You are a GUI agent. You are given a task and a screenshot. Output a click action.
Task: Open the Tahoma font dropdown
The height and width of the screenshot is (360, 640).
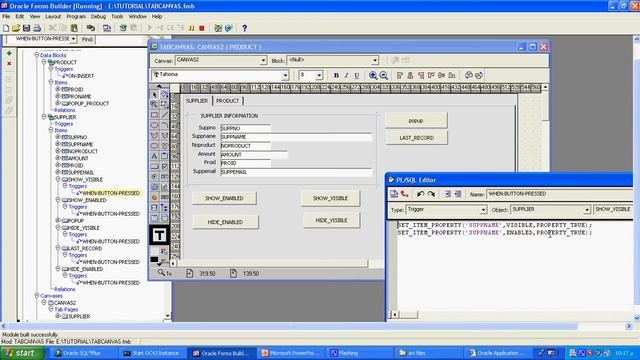click(x=285, y=75)
